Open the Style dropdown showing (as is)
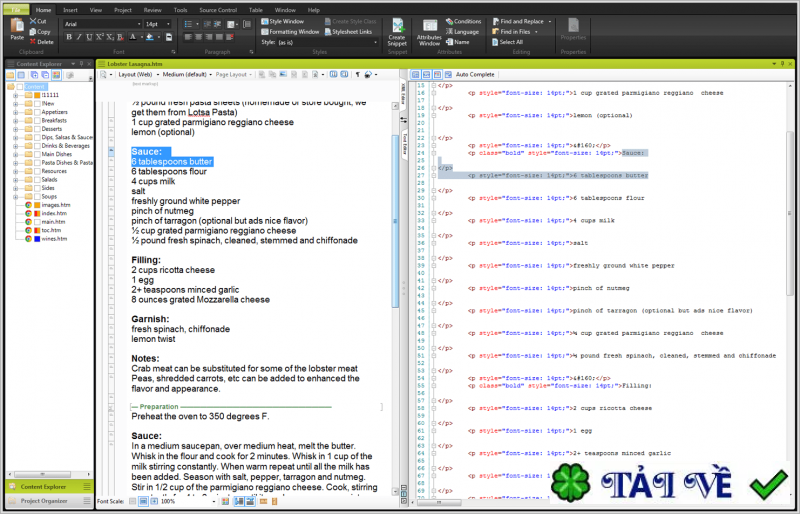This screenshot has height=514, width=800. click(x=325, y=43)
